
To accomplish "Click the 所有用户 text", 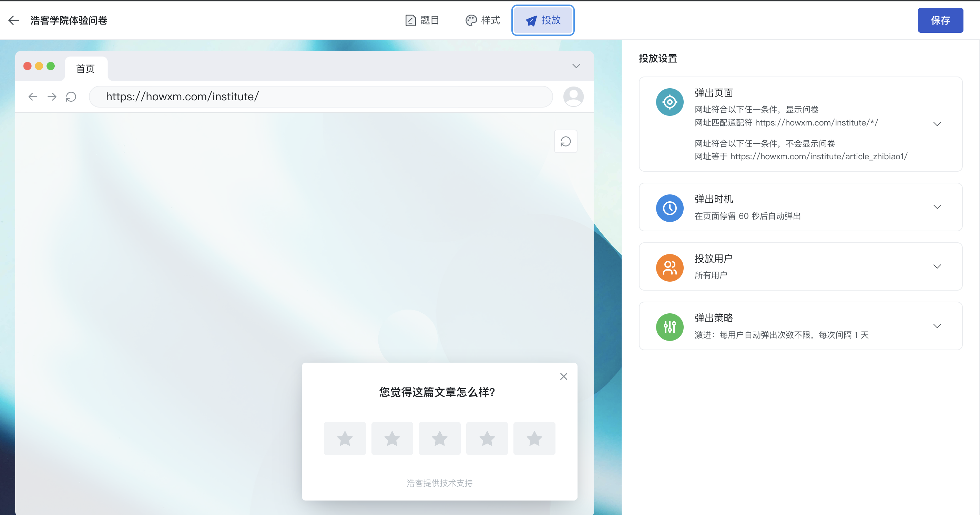I will click(711, 275).
